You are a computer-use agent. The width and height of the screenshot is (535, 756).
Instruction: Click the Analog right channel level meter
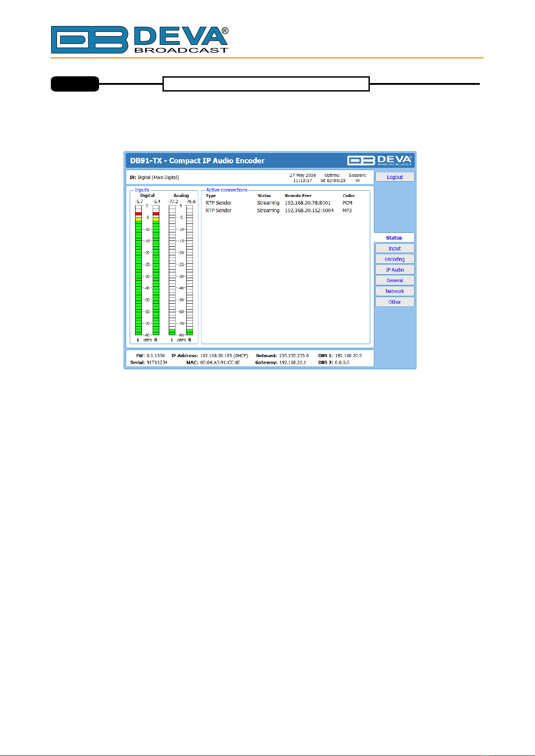(x=189, y=270)
